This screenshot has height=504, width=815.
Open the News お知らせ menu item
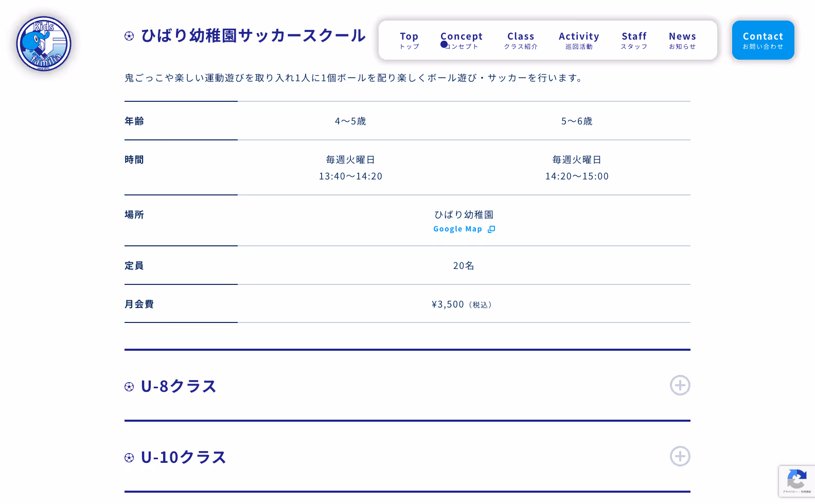click(x=682, y=40)
